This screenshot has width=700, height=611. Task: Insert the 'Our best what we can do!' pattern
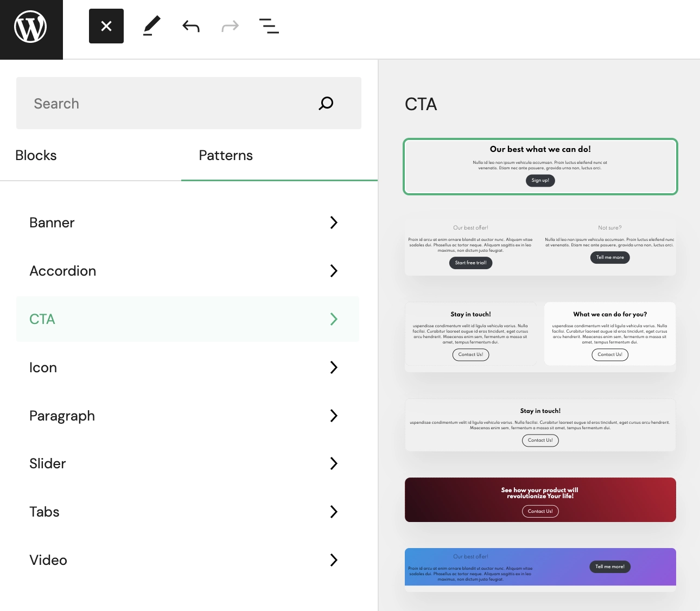pyautogui.click(x=540, y=167)
